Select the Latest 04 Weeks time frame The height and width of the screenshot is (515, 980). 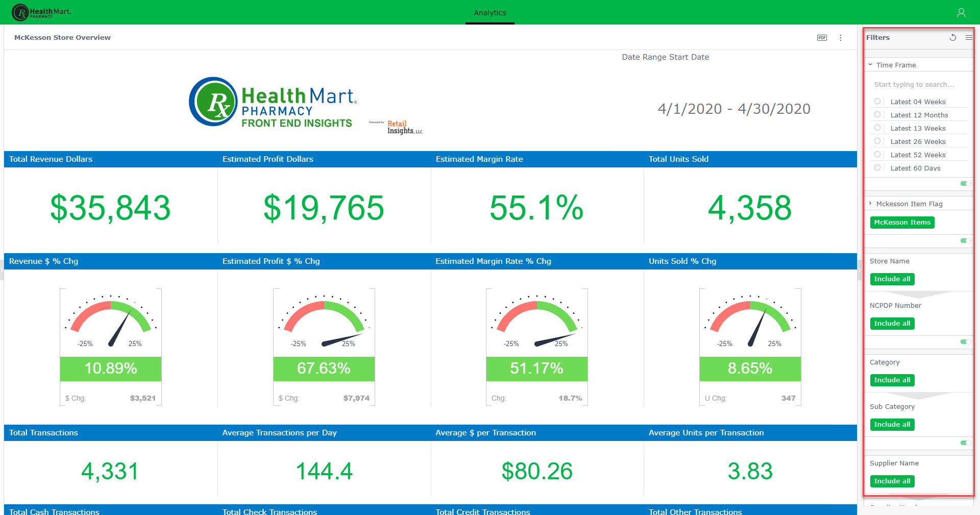[877, 102]
